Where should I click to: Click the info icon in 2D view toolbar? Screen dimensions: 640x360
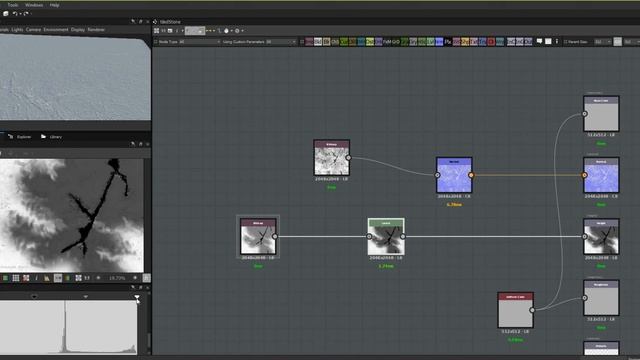click(x=36, y=278)
